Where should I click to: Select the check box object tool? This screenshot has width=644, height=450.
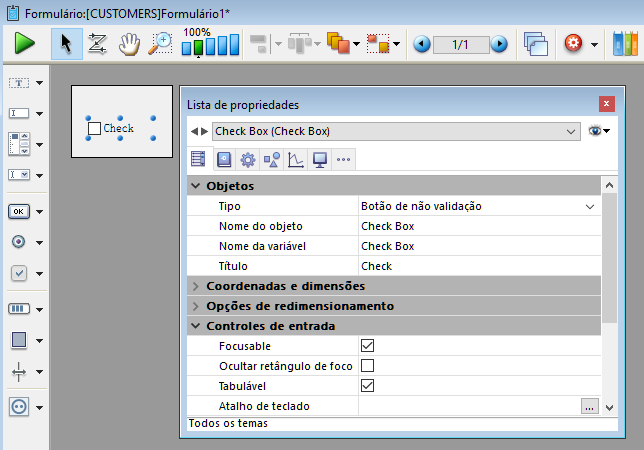click(19, 273)
